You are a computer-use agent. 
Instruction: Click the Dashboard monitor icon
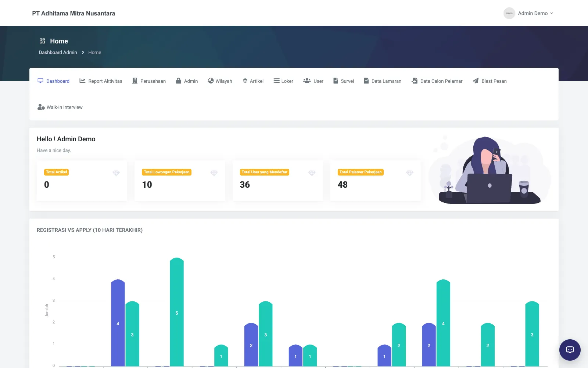[x=40, y=81]
